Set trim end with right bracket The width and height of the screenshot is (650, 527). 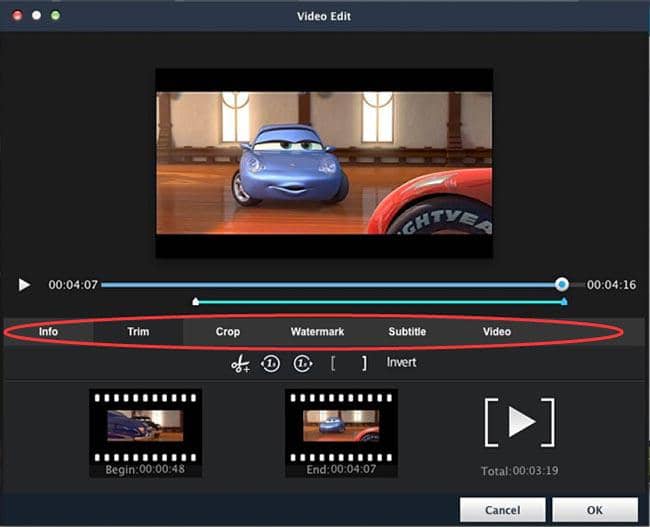click(x=364, y=364)
